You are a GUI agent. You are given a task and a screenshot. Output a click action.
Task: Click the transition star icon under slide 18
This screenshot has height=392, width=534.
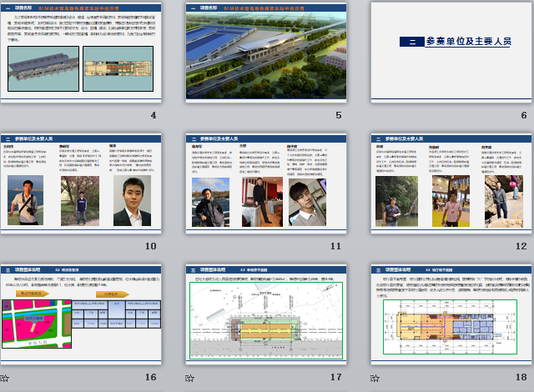375,378
